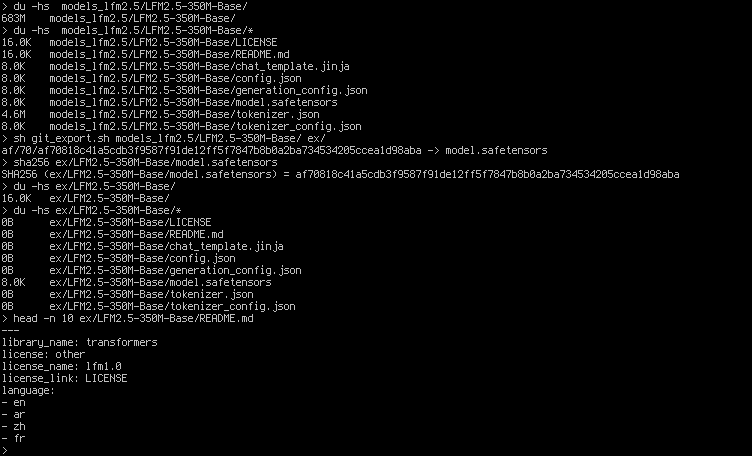Click the models_lfm2.5 generation_config.json path
752x456 pixels.
pyautogui.click(x=209, y=90)
